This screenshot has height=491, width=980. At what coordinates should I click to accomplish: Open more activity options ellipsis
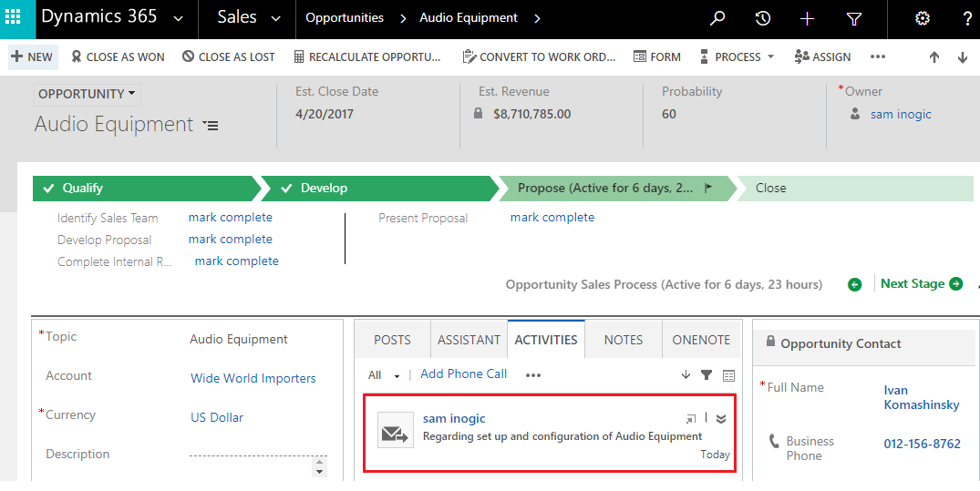(x=533, y=375)
